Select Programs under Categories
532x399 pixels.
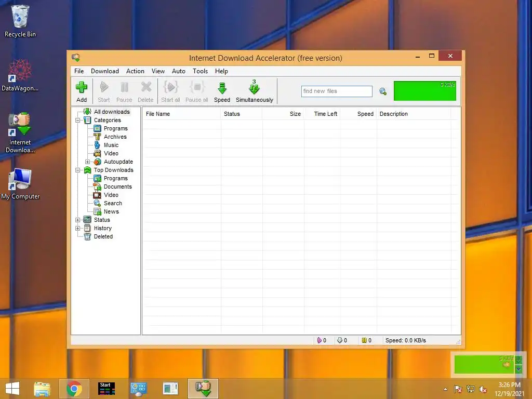[116, 128]
